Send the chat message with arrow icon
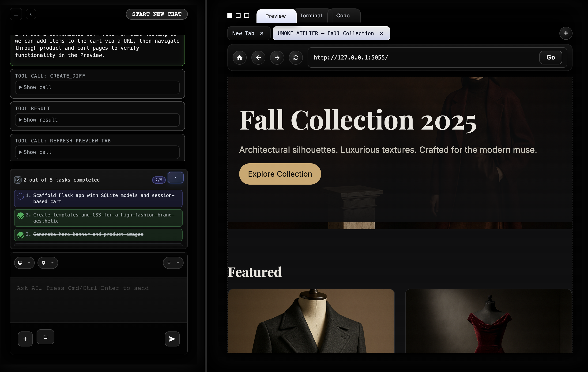The image size is (588, 372). pyautogui.click(x=172, y=339)
